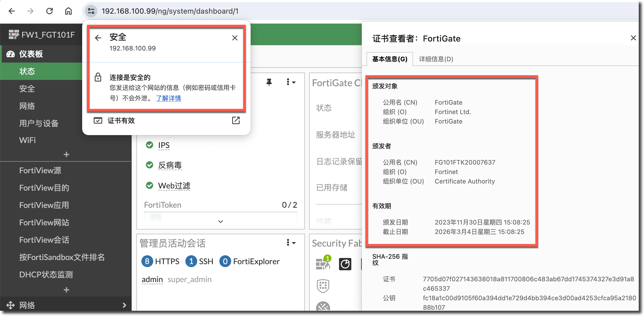The height and width of the screenshot is (316, 644).
Task: Click the IPS green check status
Action: tap(150, 145)
